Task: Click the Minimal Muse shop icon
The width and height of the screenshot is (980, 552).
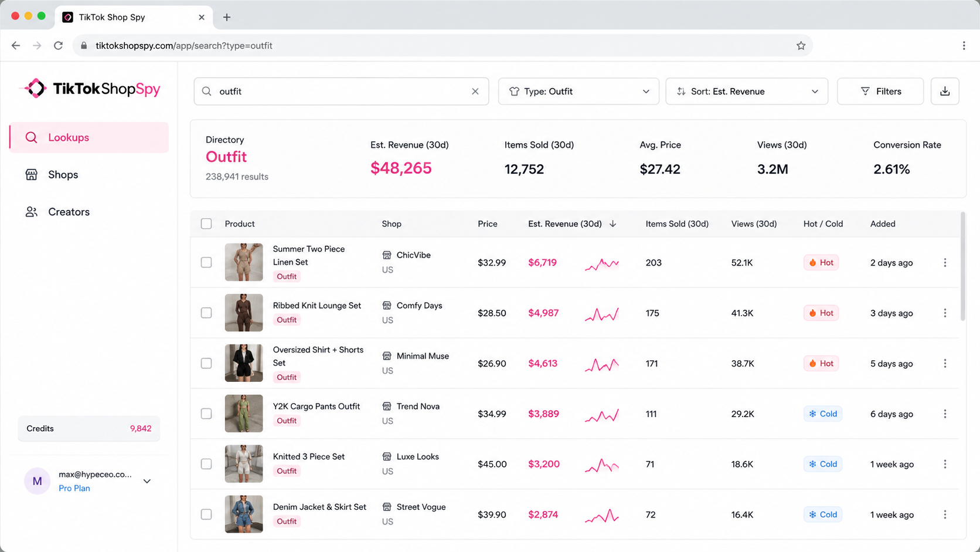Action: pos(387,356)
